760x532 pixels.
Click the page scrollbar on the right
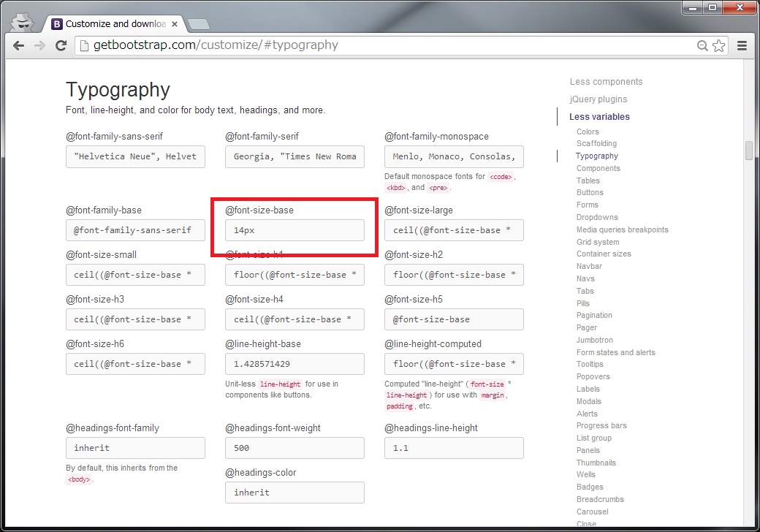(748, 151)
